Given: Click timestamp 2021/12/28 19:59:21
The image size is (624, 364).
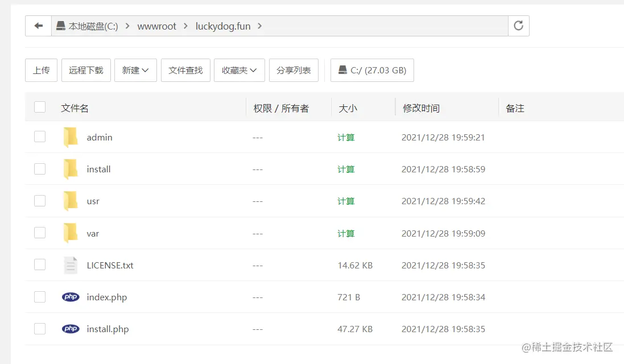Looking at the screenshot, I should (x=443, y=137).
